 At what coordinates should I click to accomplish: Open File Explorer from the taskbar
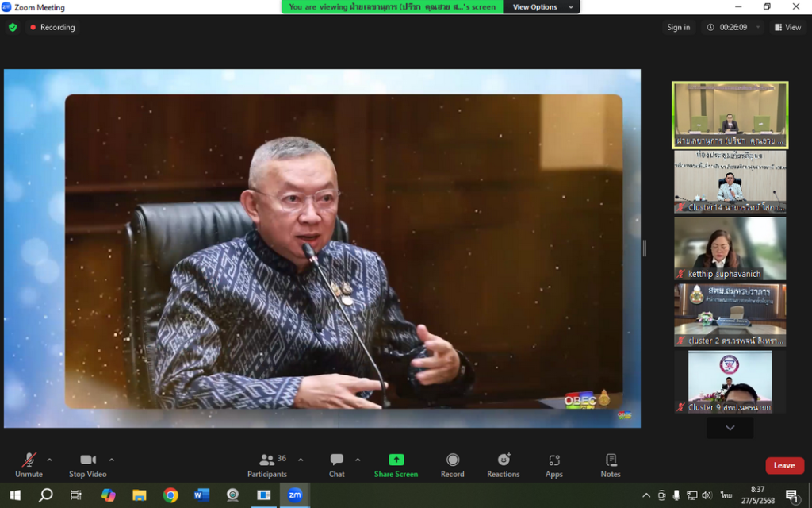click(x=140, y=495)
